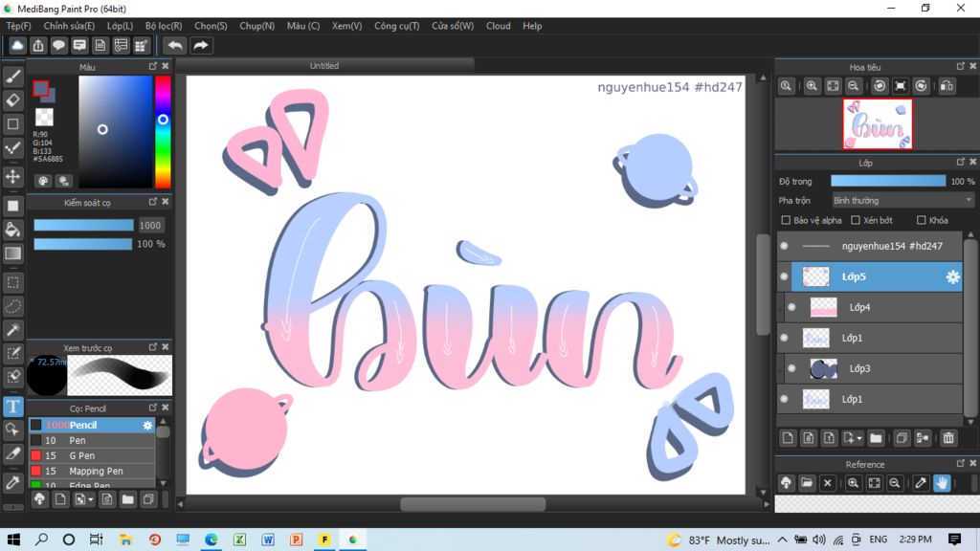Show hidden system tray icons chevron

click(783, 540)
